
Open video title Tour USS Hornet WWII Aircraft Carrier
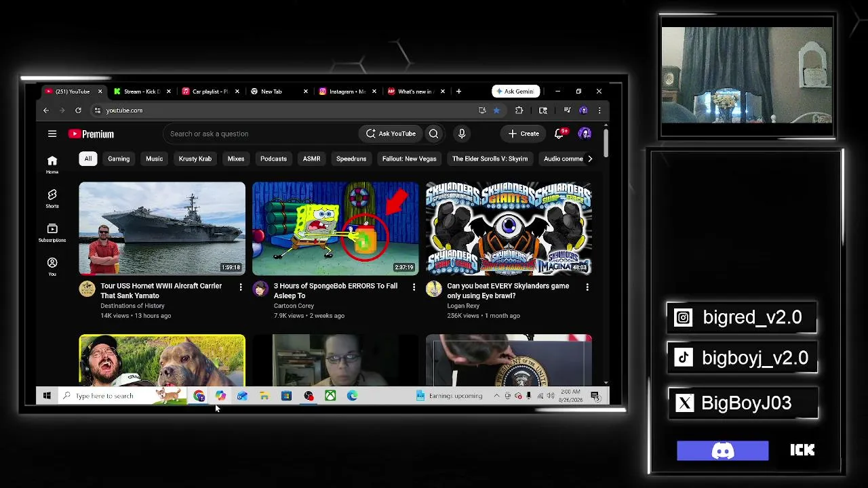click(161, 291)
